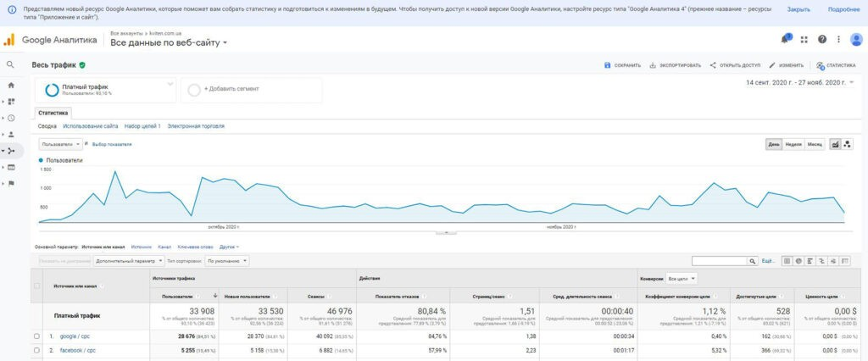Go to Home in the sidebar
The height and width of the screenshot is (361, 868).
[x=11, y=86]
